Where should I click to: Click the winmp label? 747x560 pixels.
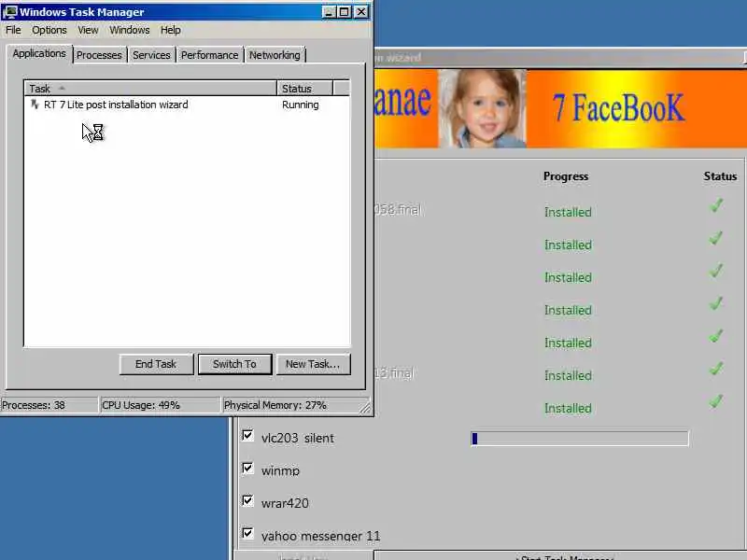pyautogui.click(x=281, y=471)
